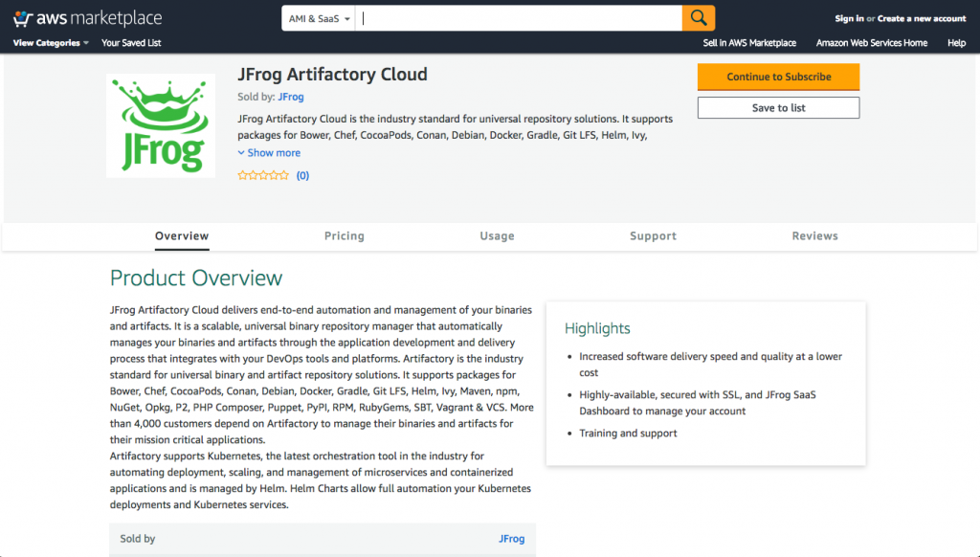
Task: Click the AWS Marketplace logo
Action: coord(87,18)
